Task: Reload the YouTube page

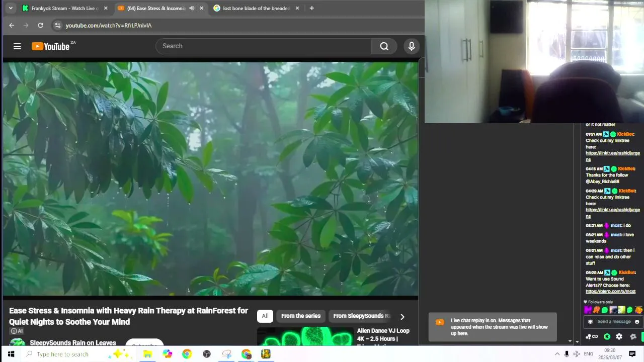Action: [x=40, y=25]
